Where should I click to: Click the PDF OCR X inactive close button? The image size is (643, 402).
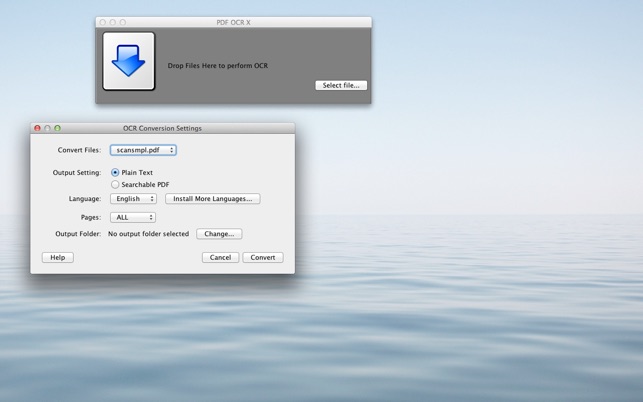[x=103, y=22]
